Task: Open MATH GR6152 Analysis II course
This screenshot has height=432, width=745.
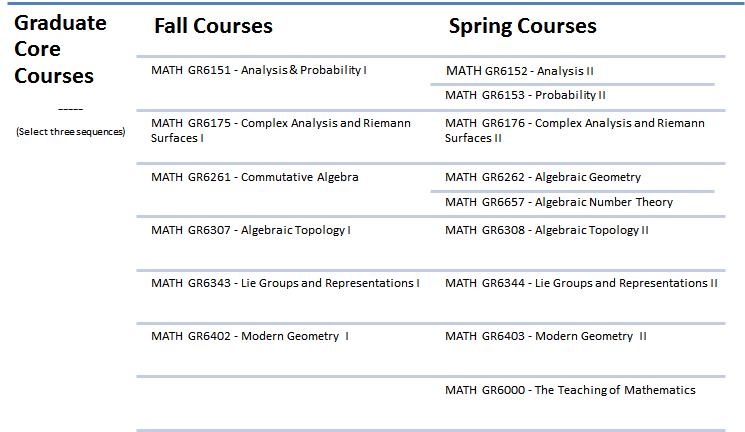Action: [519, 71]
